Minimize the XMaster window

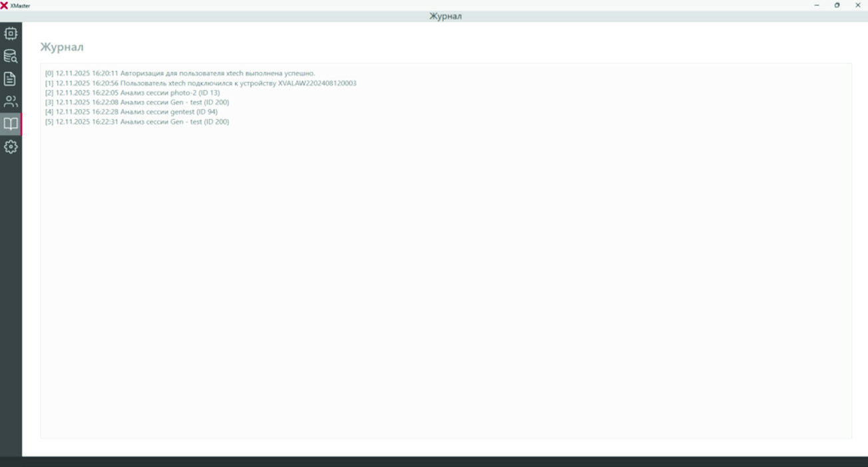pos(817,5)
